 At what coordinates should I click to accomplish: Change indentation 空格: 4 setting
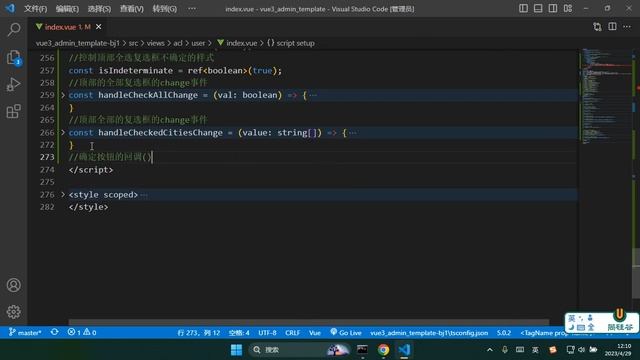coord(239,333)
